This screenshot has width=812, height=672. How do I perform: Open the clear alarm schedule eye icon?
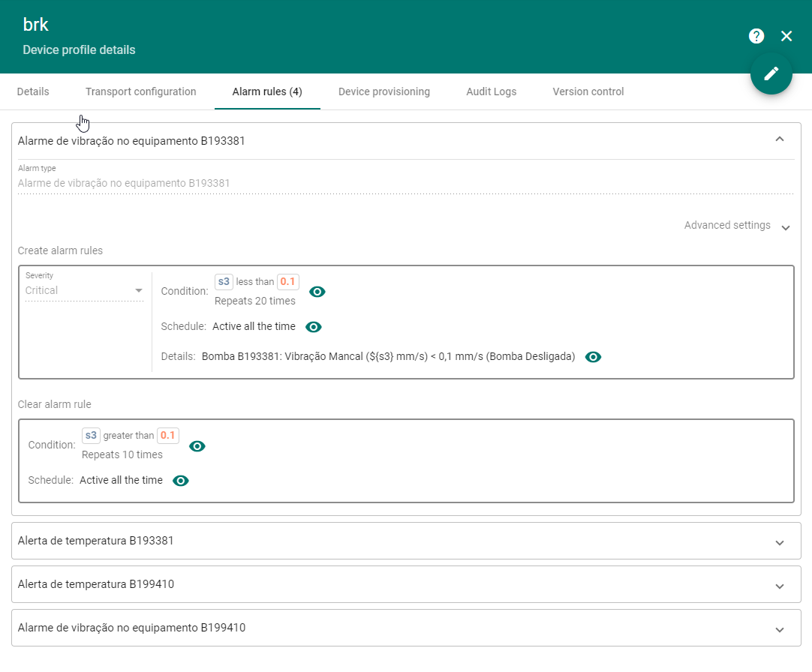(180, 481)
